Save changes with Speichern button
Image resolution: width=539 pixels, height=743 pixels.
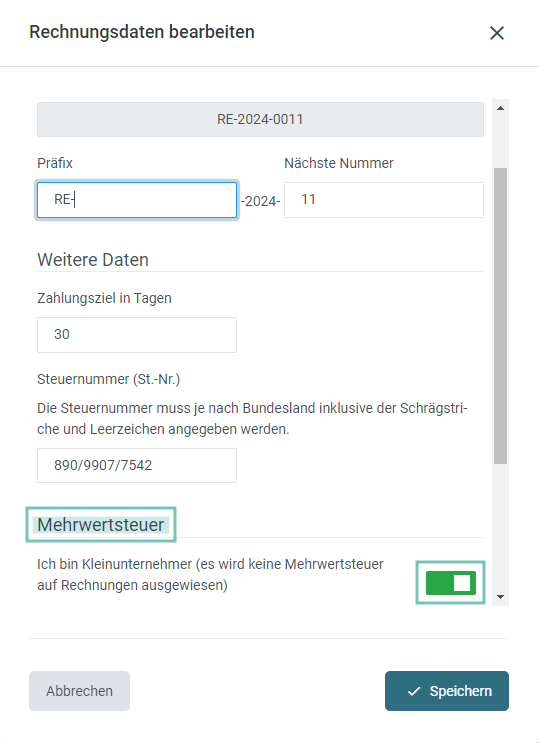[447, 691]
